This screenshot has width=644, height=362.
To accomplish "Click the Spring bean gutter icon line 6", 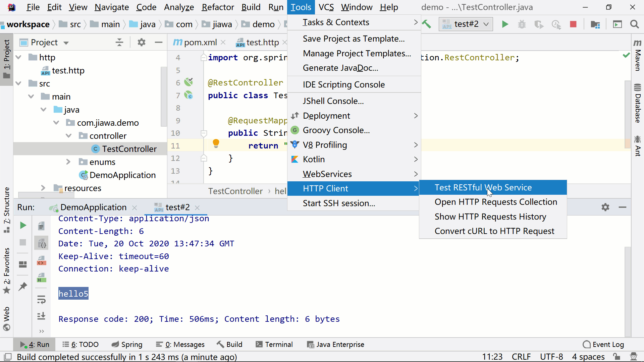I will [189, 82].
